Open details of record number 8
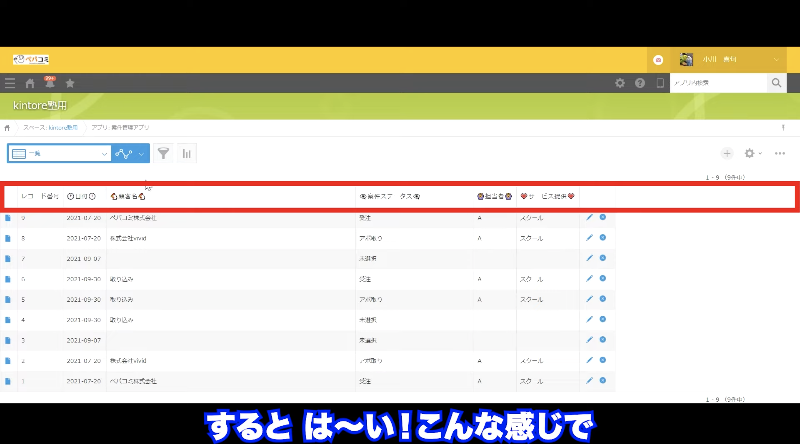This screenshot has height=444, width=800. (9, 238)
